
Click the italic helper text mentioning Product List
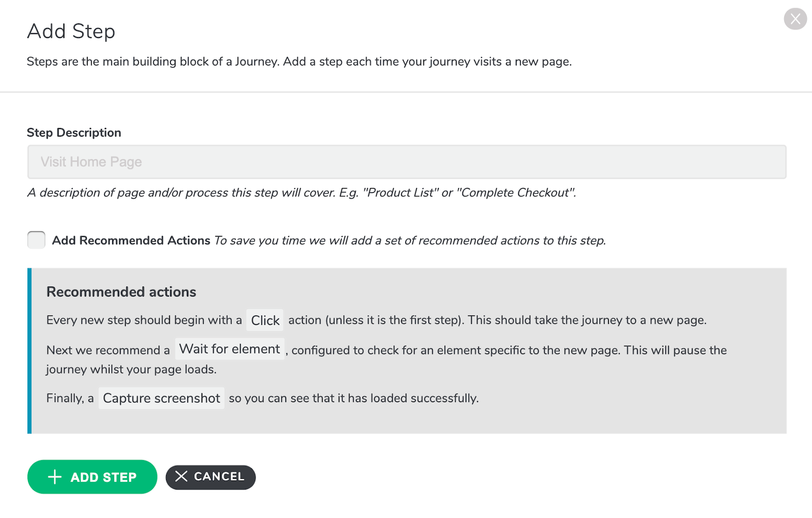pyautogui.click(x=301, y=193)
